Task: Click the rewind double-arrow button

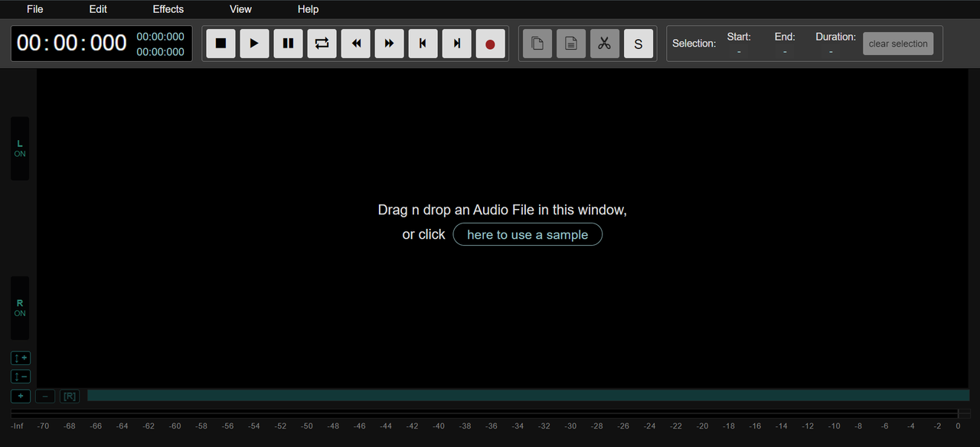Action: coord(355,44)
